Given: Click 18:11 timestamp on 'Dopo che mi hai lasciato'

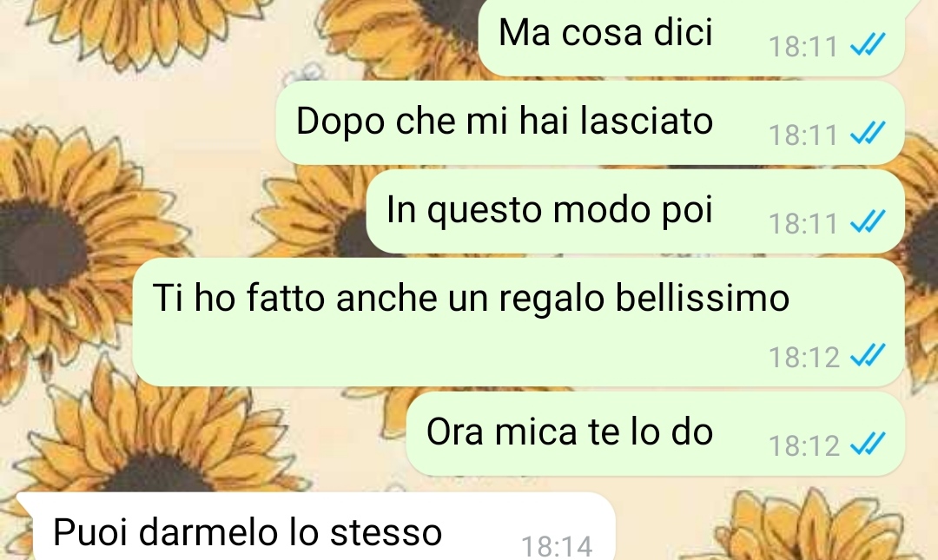Looking at the screenshot, I should (x=803, y=135).
